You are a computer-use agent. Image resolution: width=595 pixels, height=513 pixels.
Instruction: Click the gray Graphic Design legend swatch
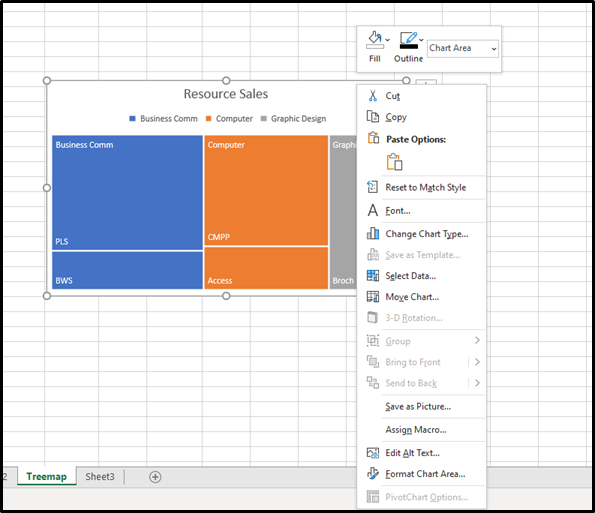click(264, 119)
